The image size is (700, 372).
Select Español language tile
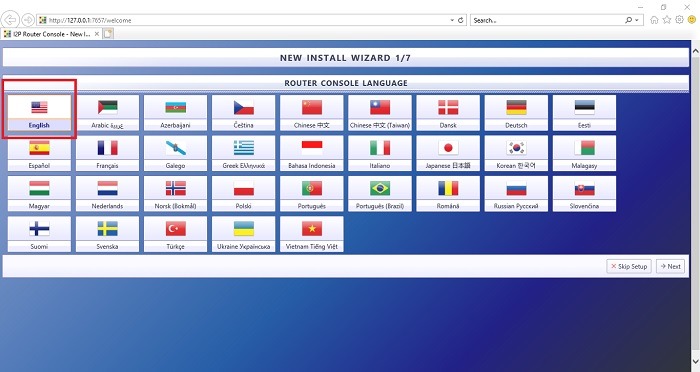pyautogui.click(x=39, y=153)
